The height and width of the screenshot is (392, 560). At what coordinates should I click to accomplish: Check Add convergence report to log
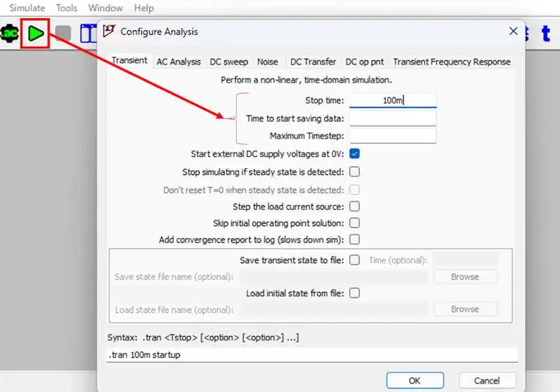coord(355,240)
